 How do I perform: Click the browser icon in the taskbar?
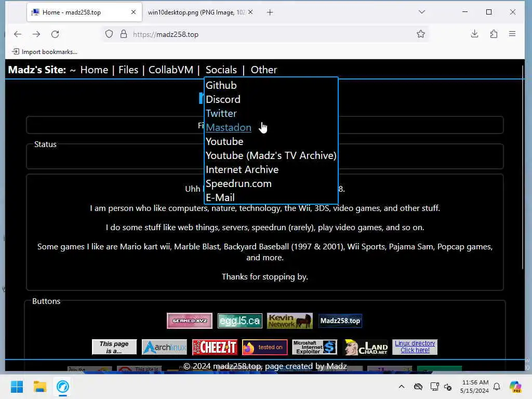coord(63,387)
